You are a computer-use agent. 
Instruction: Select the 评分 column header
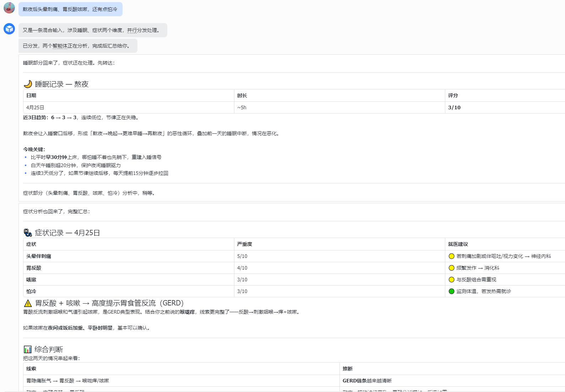(505, 95)
